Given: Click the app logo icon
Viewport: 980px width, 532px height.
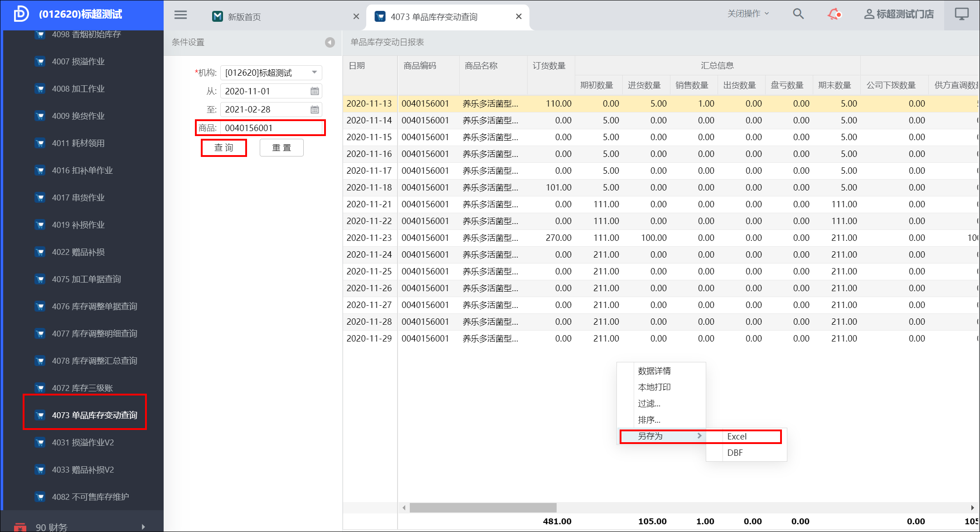Looking at the screenshot, I should point(21,14).
